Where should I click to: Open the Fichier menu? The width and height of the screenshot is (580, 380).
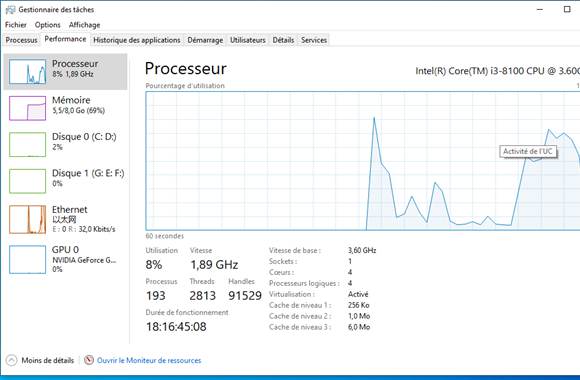pyautogui.click(x=16, y=25)
